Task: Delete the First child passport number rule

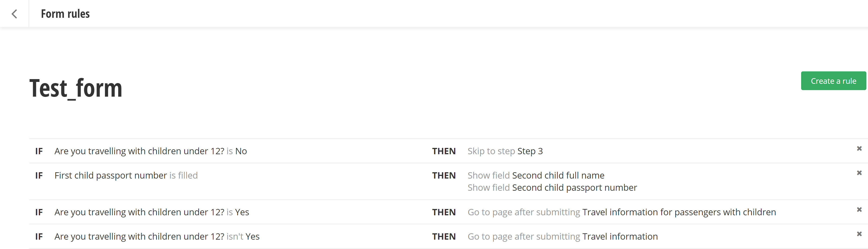Action: (x=859, y=173)
